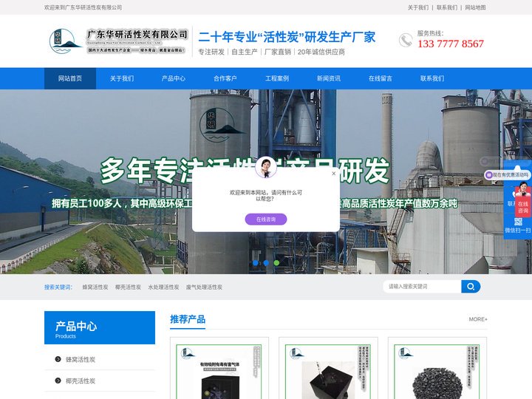Screen dimensions: 532x399
Task: Click top-bar 网站地图 link
Action: coord(475,7)
